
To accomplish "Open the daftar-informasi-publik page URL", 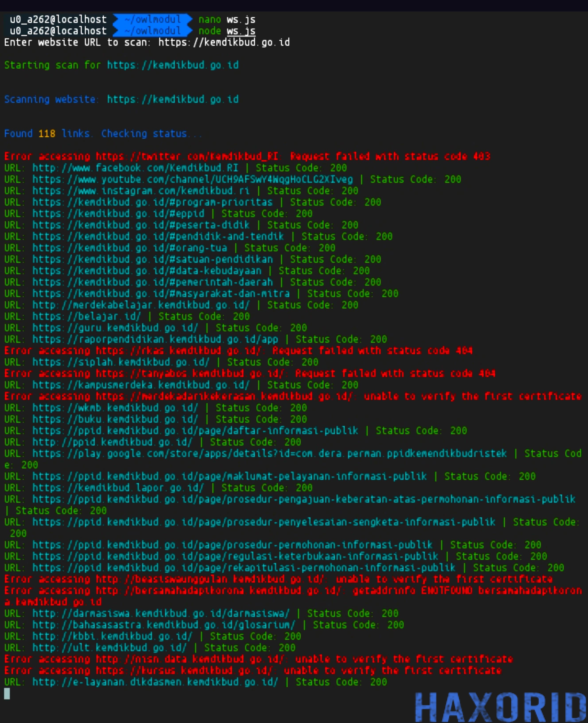I will coord(195,431).
